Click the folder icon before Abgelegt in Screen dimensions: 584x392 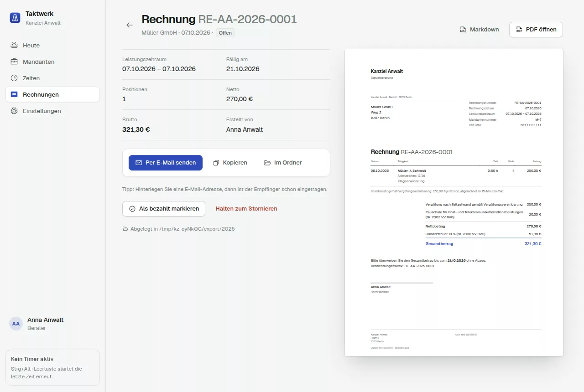125,229
